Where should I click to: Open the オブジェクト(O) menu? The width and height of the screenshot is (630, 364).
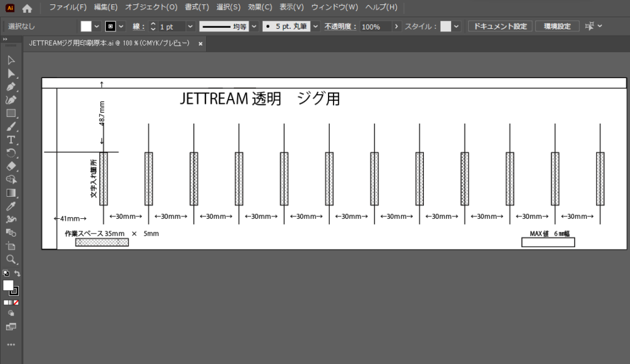pos(151,7)
